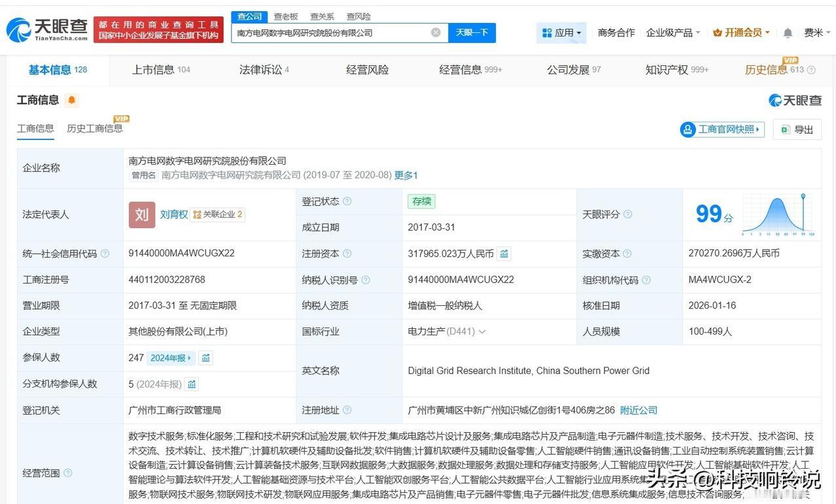The width and height of the screenshot is (836, 504).
Task: Switch to the 经营信息 tab
Action: 470,70
